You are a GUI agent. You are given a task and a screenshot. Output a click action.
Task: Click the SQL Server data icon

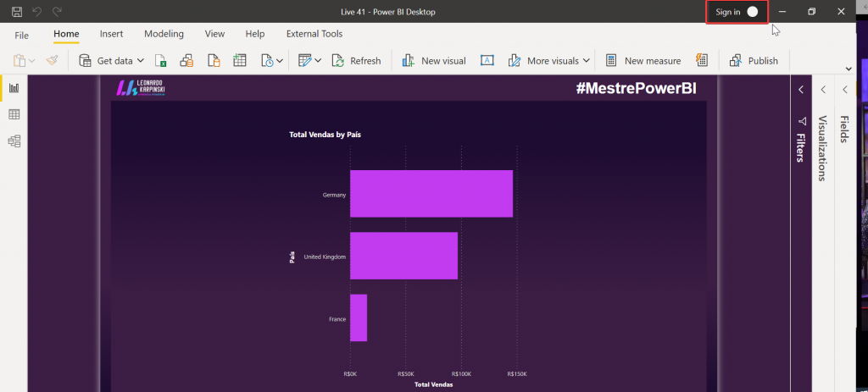coord(214,60)
